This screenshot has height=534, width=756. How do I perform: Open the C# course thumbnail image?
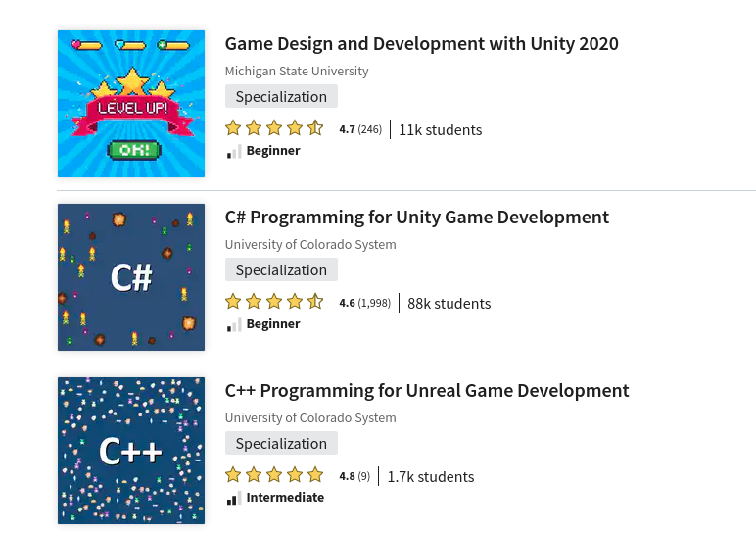pos(131,277)
